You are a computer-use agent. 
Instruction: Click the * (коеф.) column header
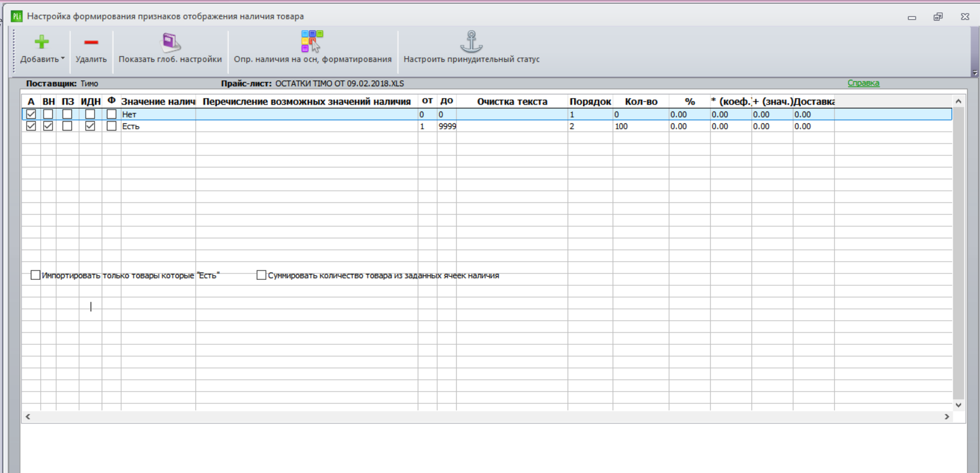click(731, 102)
